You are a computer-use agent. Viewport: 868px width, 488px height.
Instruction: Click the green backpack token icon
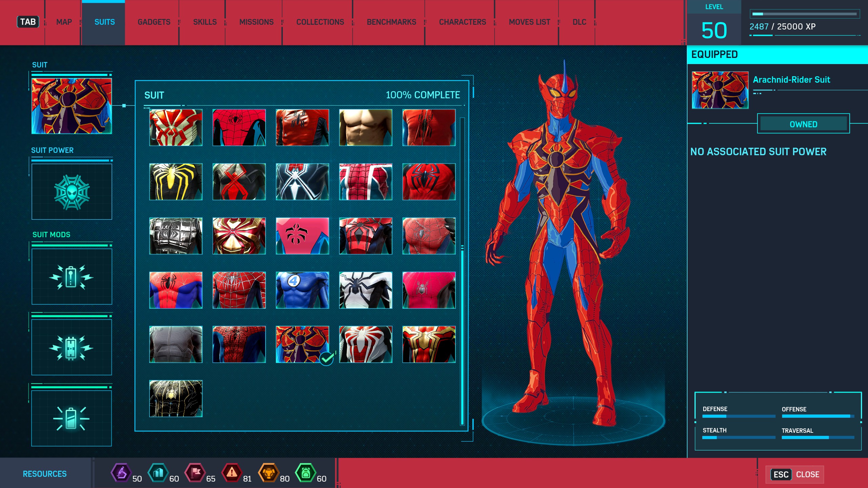[305, 472]
